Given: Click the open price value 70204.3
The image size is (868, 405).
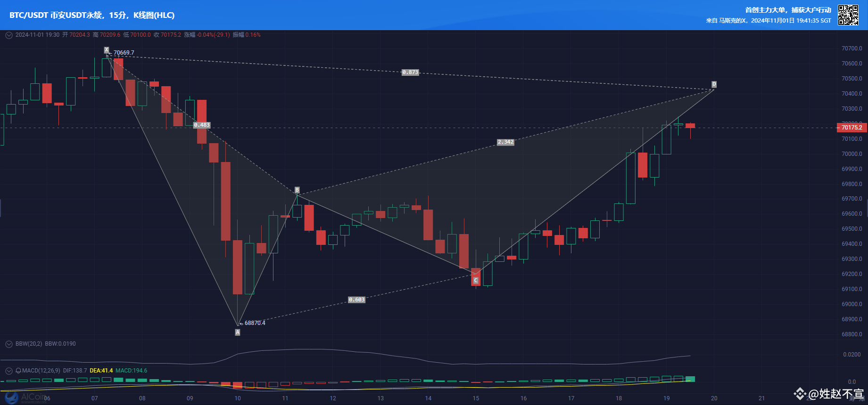Looking at the screenshot, I should click(80, 35).
